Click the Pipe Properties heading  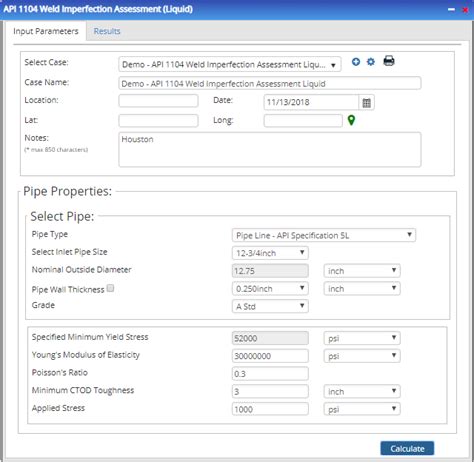[67, 192]
